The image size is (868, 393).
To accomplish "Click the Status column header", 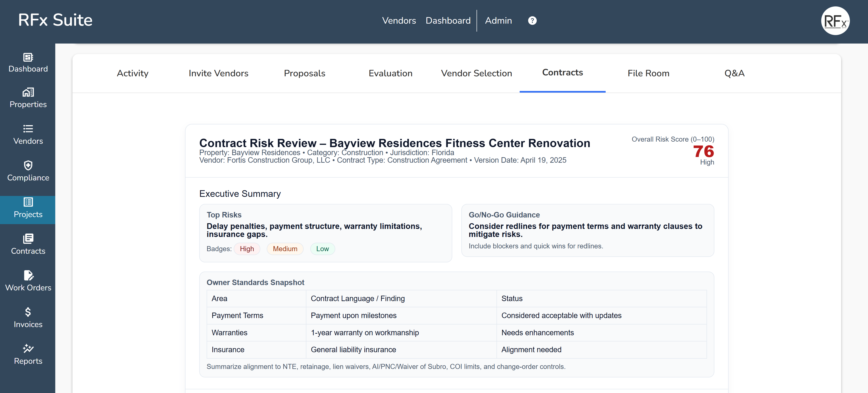I will click(602, 299).
